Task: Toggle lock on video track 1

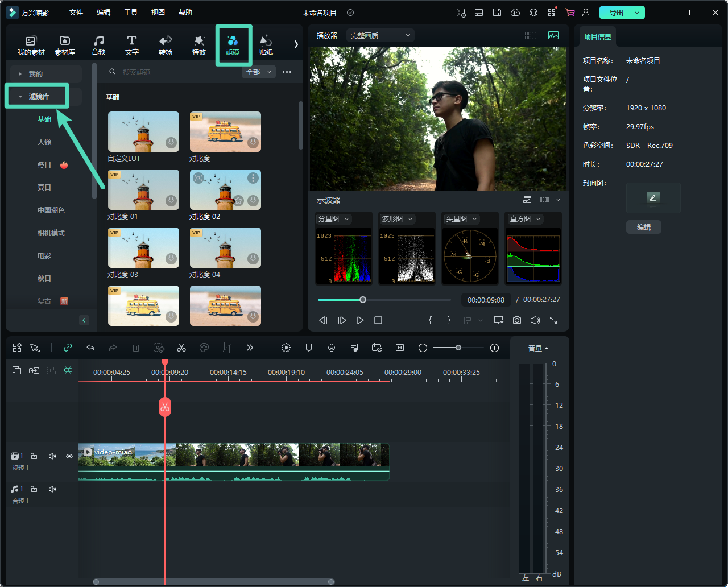Action: click(34, 456)
